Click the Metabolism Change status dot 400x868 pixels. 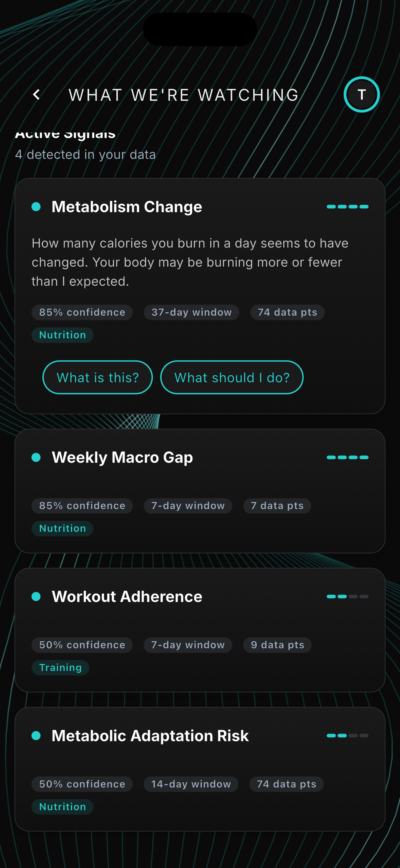36,206
